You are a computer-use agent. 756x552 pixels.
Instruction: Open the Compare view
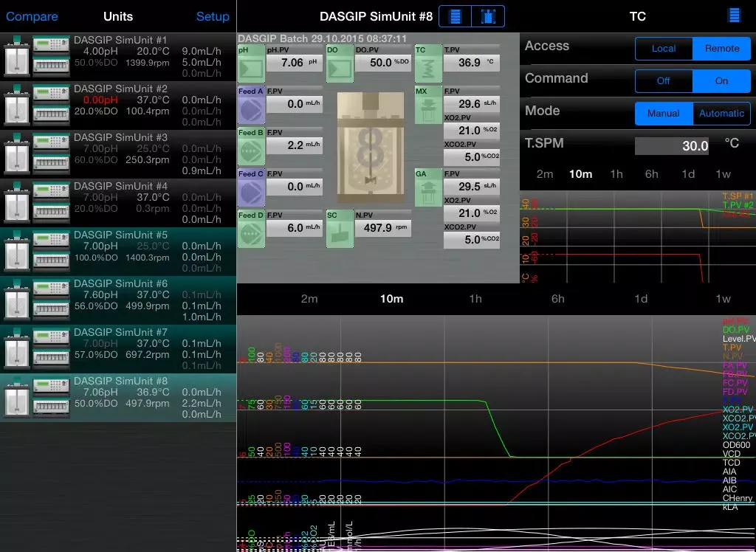click(32, 16)
